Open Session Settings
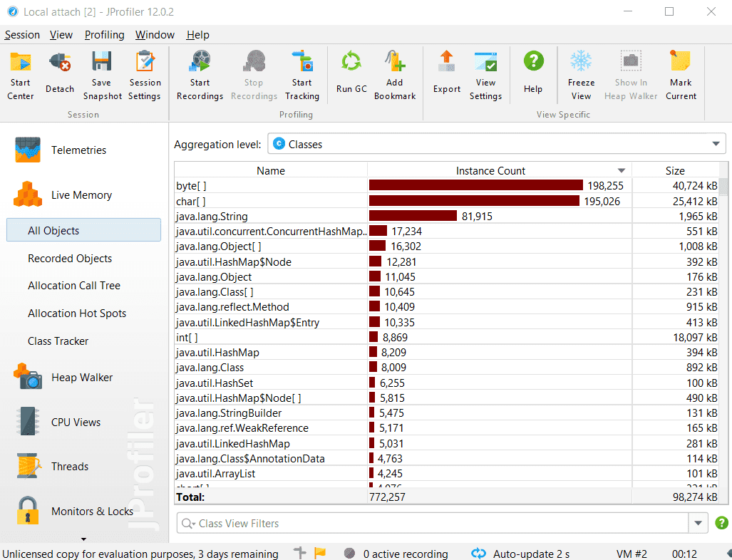Viewport: 732px width, 560px height. coord(145,76)
